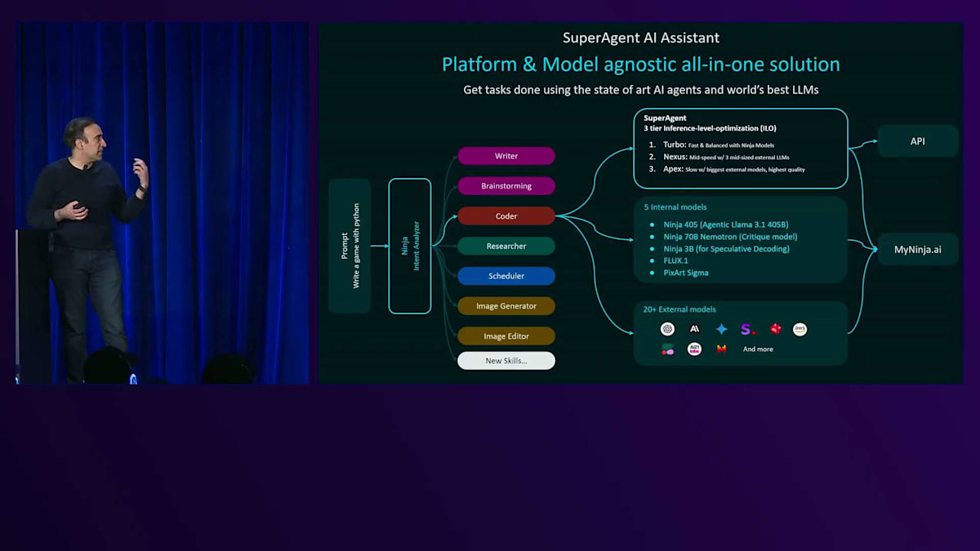980x551 pixels.
Task: Click the Anthropic logo icon
Action: coord(695,329)
